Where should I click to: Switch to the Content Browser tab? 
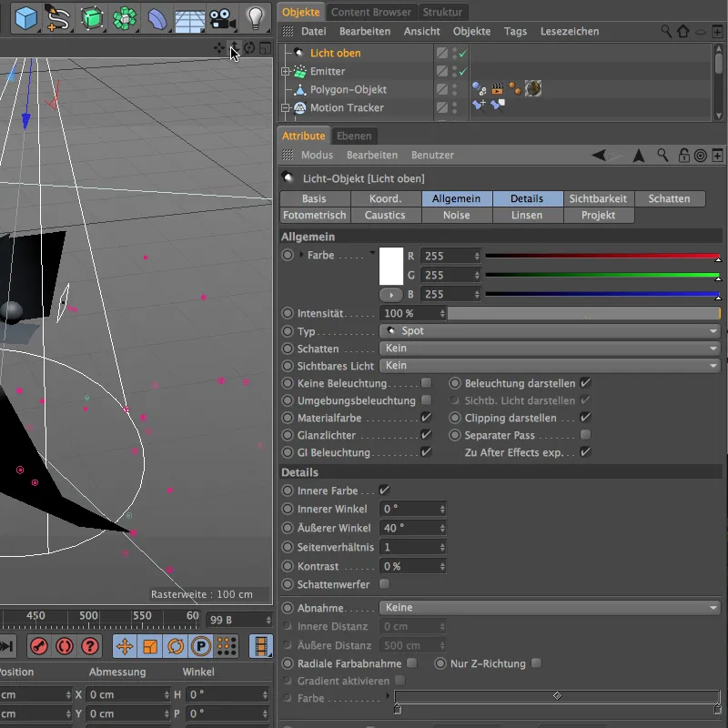click(369, 12)
